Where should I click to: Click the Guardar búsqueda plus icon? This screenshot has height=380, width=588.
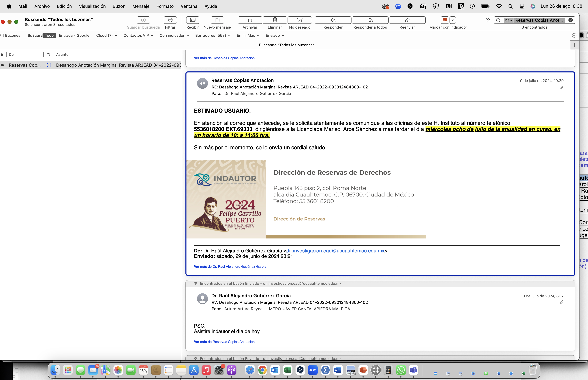143,20
